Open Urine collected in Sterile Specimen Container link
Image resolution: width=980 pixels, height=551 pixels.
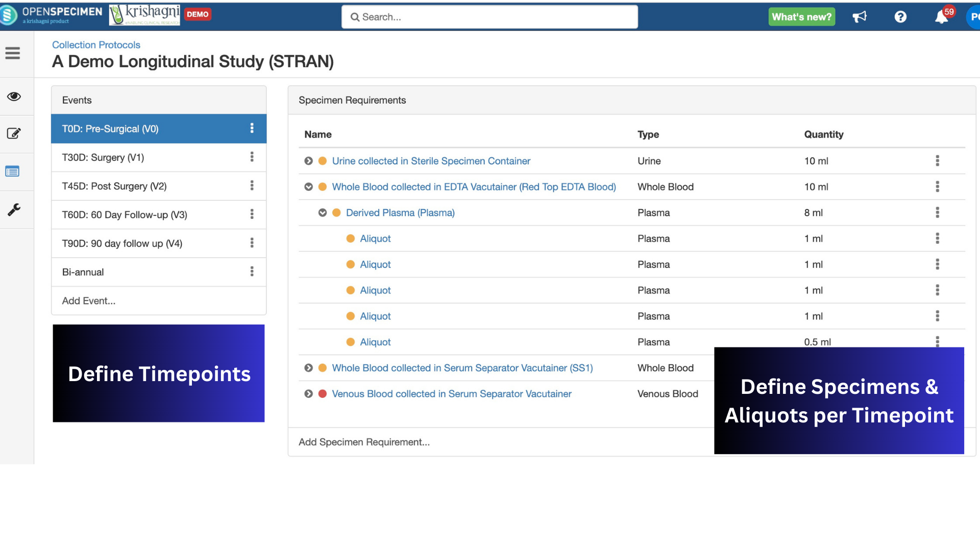[431, 161]
